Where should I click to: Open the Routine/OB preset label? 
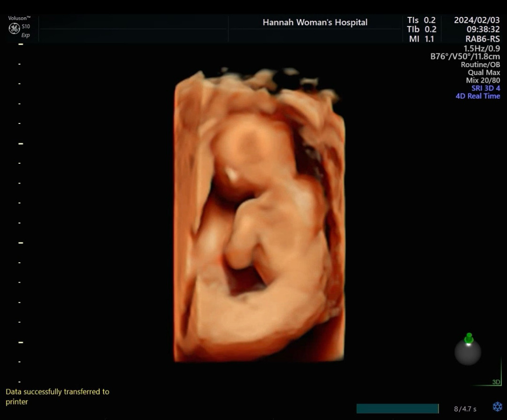pos(480,65)
